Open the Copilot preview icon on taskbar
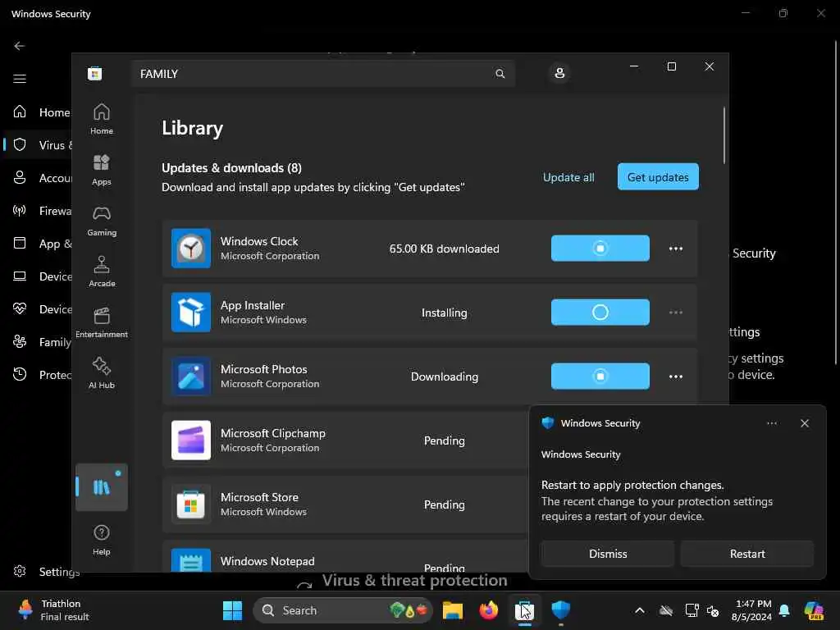Viewport: 840px width, 630px height. coord(814,610)
